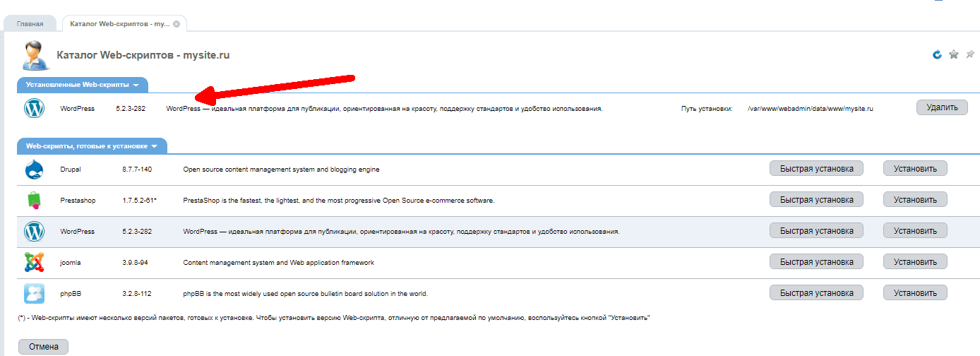
Task: Click the Drupal name text
Action: pos(71,170)
